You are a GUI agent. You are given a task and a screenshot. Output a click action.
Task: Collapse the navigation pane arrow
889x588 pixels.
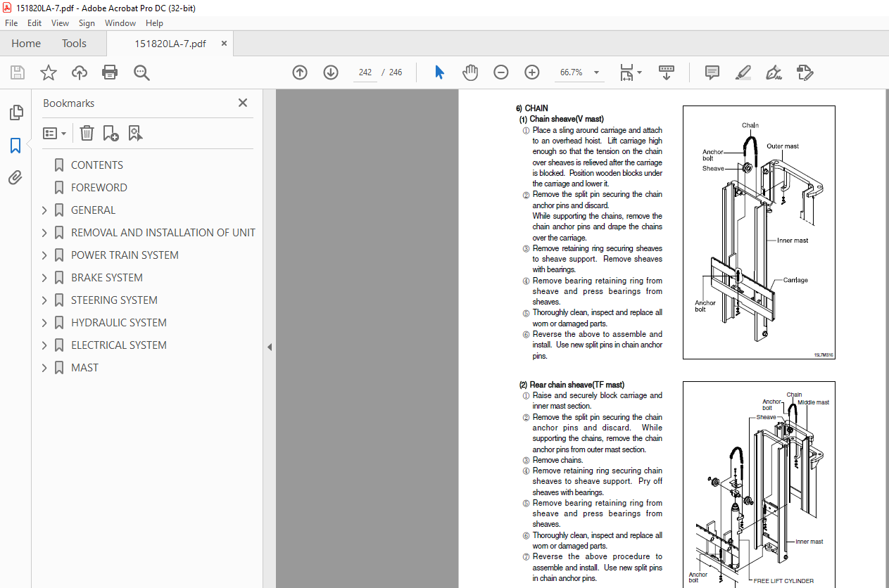[270, 347]
